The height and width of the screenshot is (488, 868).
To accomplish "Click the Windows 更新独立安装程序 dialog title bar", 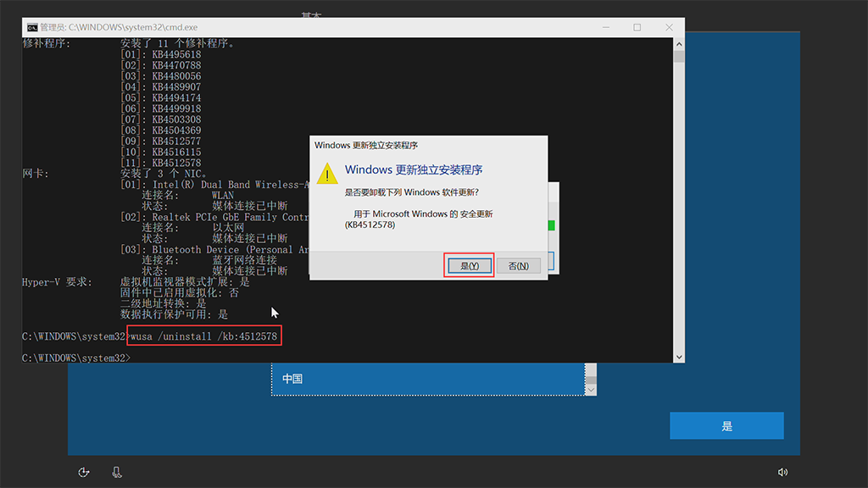I will [428, 146].
